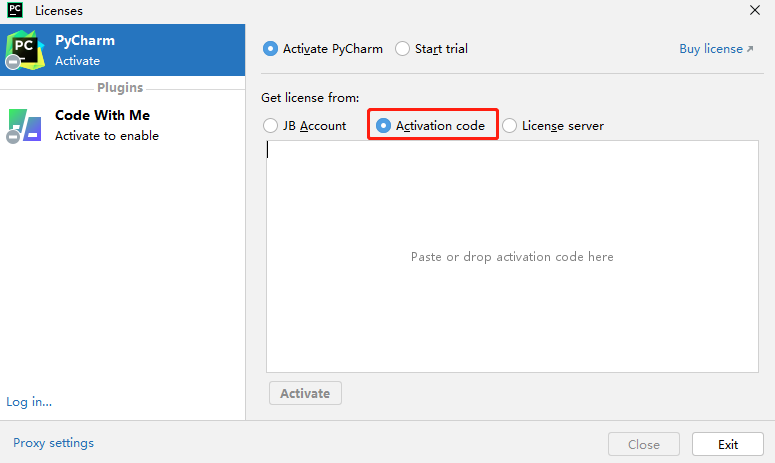The width and height of the screenshot is (775, 463).
Task: Select the Activate PyCharm radio option
Action: (x=271, y=48)
